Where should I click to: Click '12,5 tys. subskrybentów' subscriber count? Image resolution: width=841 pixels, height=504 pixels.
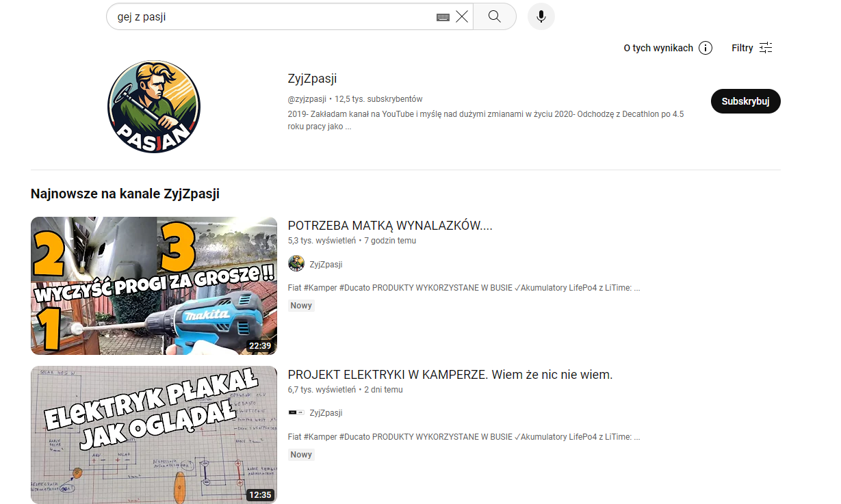378,99
